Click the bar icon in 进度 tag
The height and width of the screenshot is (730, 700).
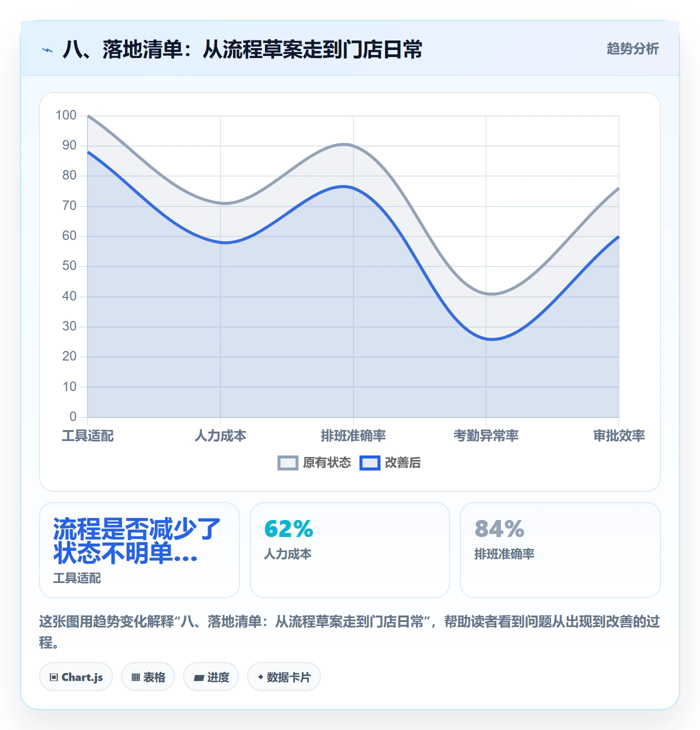[199, 678]
